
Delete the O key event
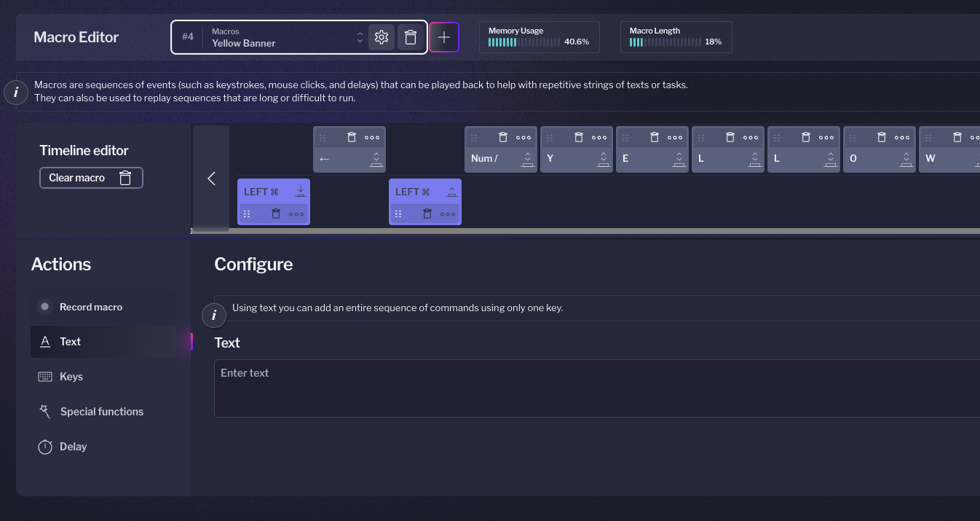click(881, 137)
